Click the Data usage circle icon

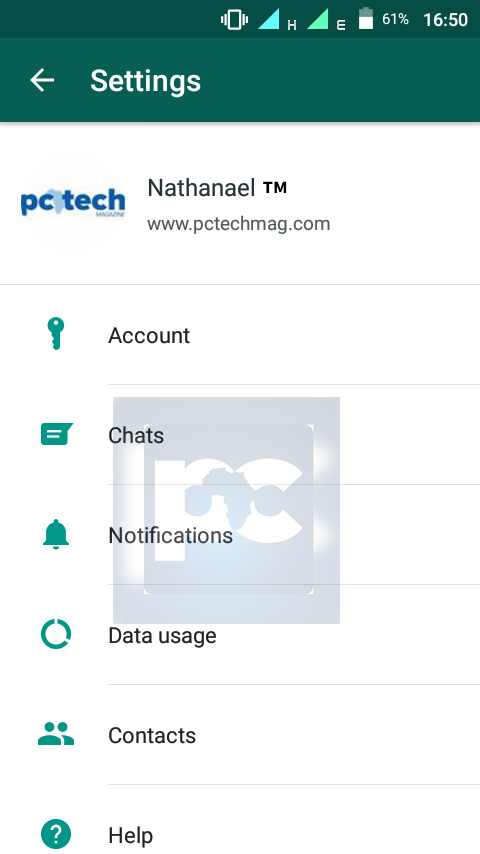tap(56, 635)
